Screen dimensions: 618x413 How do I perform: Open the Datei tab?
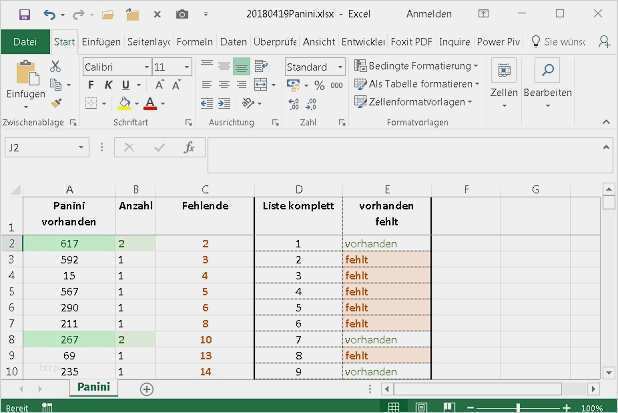click(25, 42)
